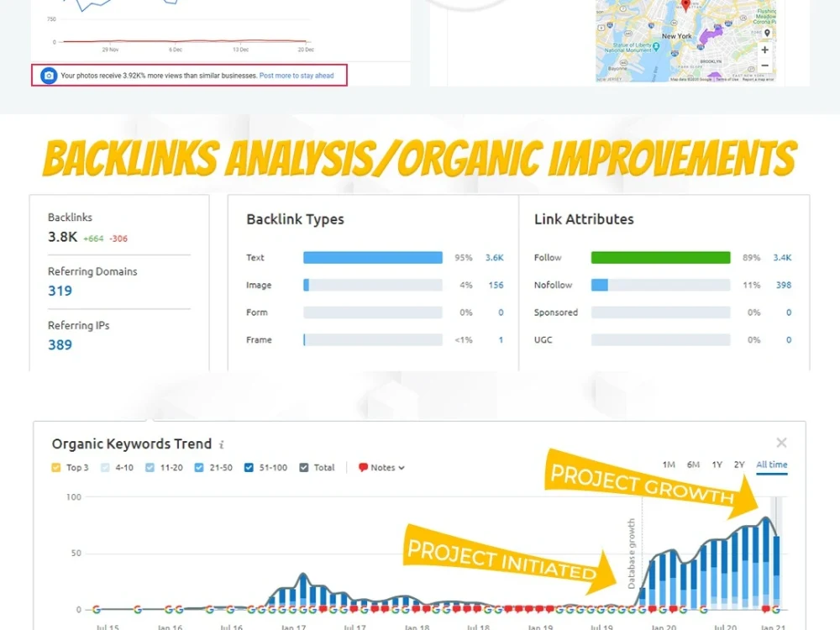
Task: Click the 3.8K backlinks total
Action: tap(63, 237)
